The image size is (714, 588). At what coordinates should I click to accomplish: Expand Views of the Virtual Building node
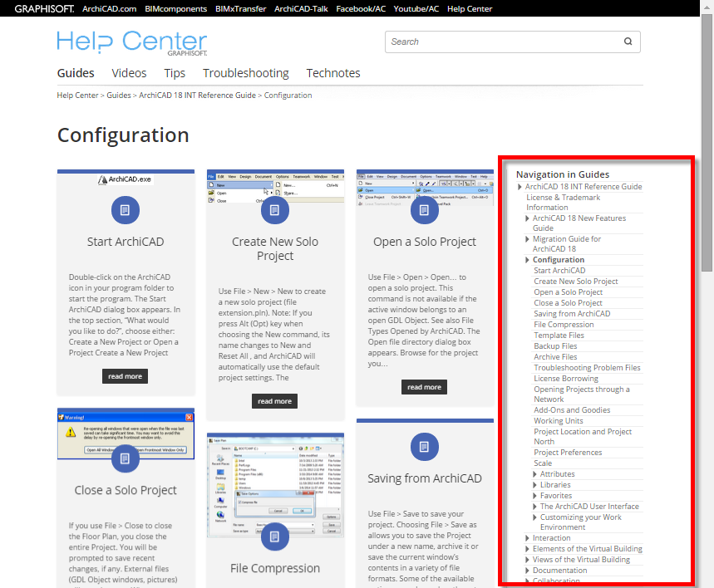pos(527,560)
